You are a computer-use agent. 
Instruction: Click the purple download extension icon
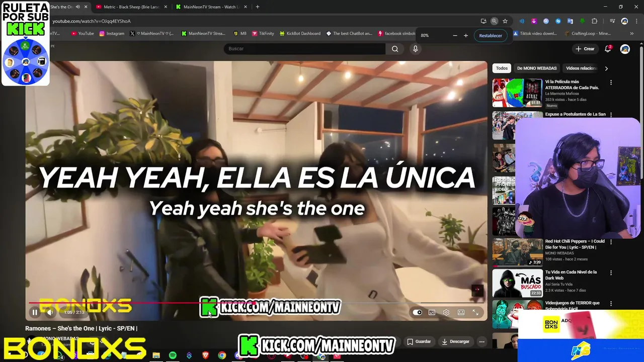pos(534,21)
